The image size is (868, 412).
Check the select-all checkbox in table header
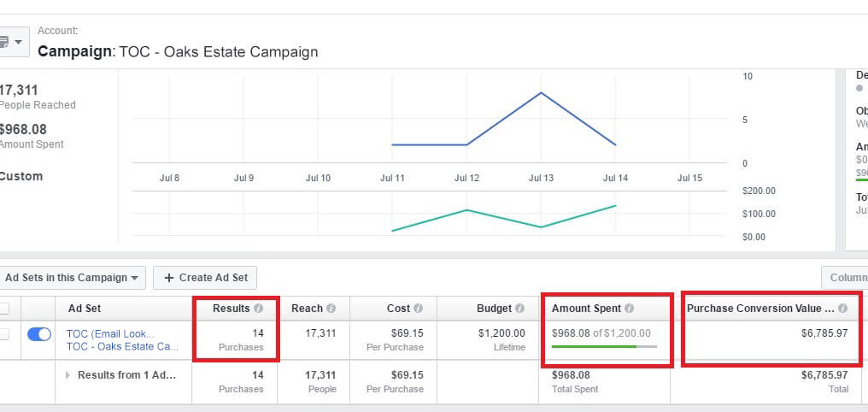[5, 309]
